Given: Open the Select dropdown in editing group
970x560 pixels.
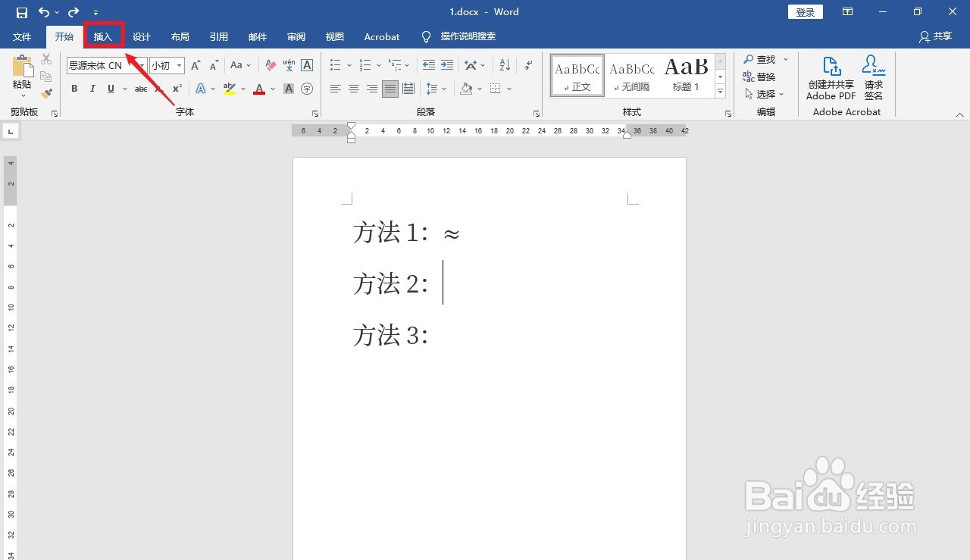Looking at the screenshot, I should tap(765, 94).
